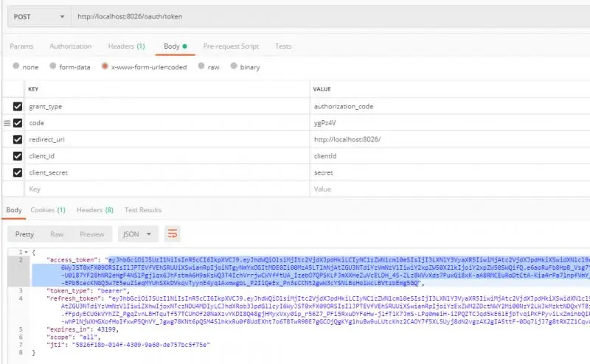Uncheck the redirect_uri row checkbox
590x364 pixels.
pyautogui.click(x=18, y=139)
